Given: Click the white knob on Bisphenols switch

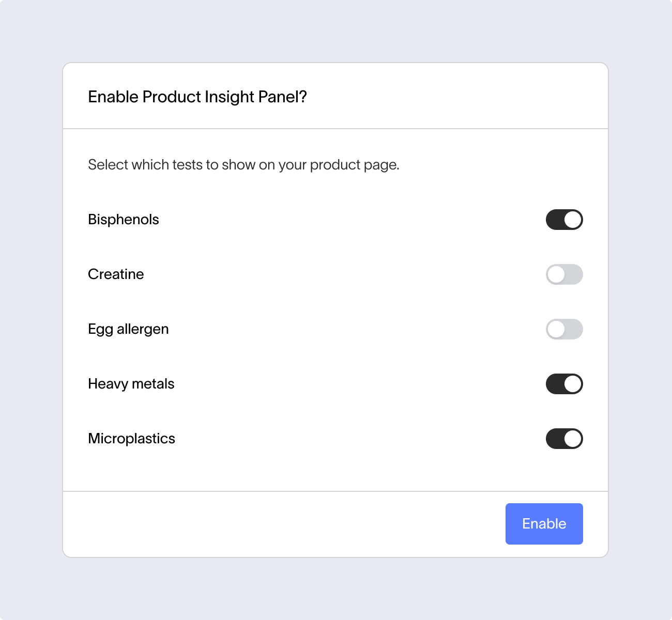Looking at the screenshot, I should tap(573, 220).
